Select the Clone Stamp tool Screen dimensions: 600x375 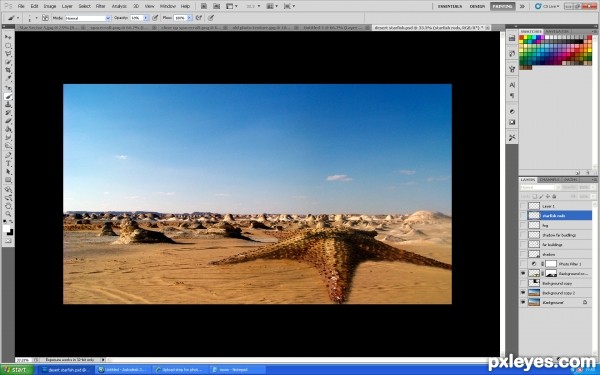point(8,104)
